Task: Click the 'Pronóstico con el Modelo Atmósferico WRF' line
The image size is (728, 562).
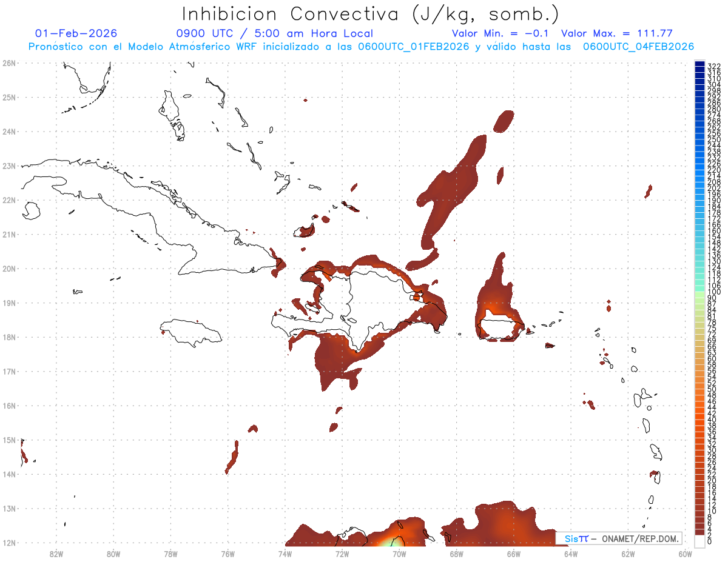Action: (361, 47)
